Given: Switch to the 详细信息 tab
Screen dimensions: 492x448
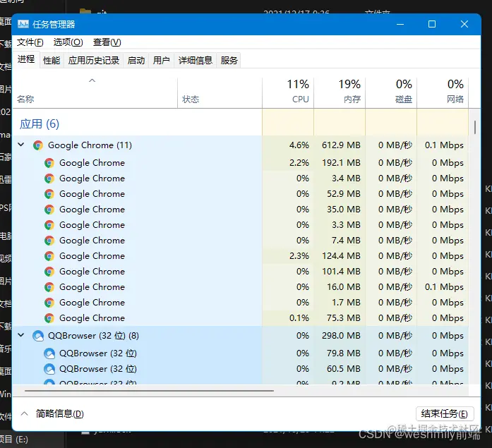Looking at the screenshot, I should click(x=195, y=60).
